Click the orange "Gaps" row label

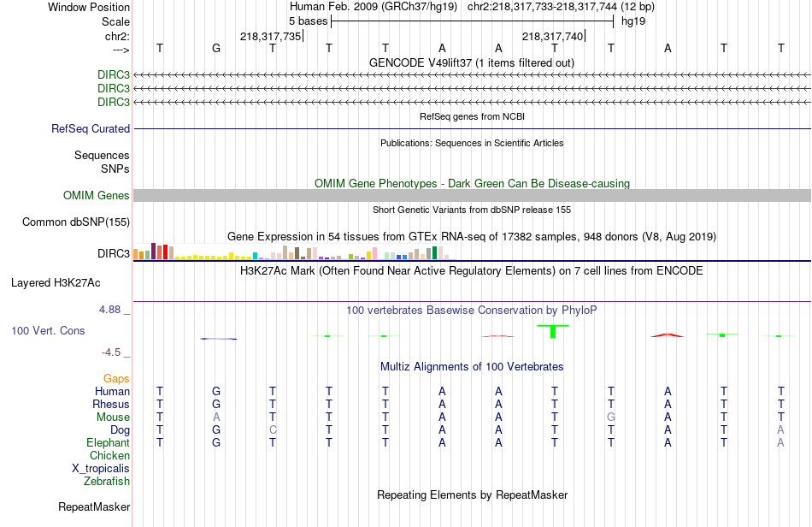pyautogui.click(x=116, y=379)
